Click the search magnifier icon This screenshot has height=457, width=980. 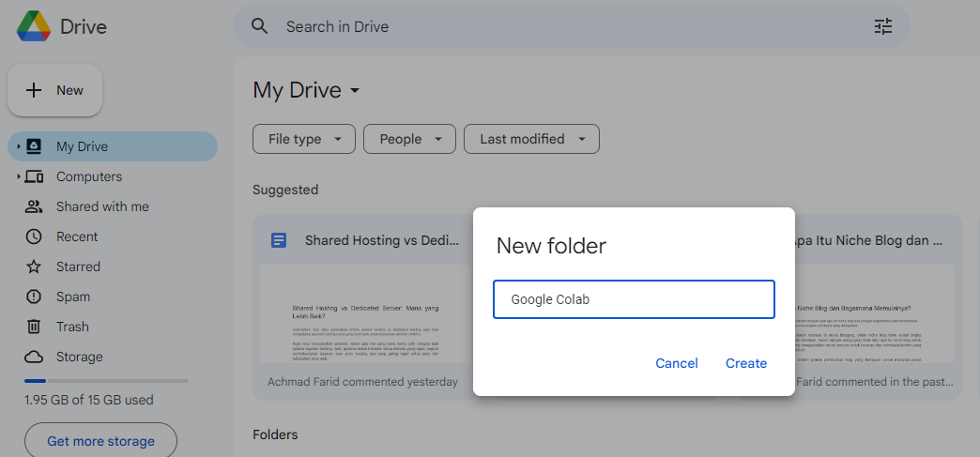259,26
